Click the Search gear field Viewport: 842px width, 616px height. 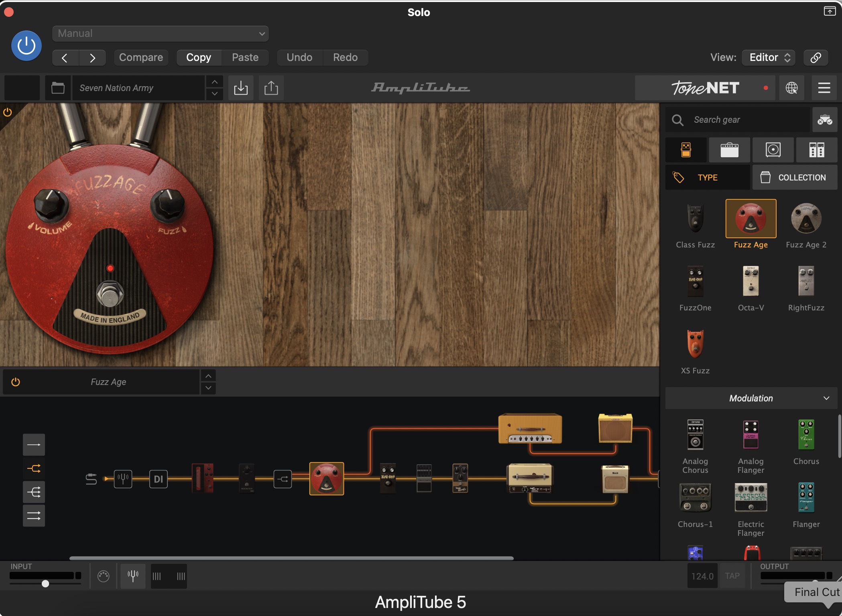pos(738,120)
